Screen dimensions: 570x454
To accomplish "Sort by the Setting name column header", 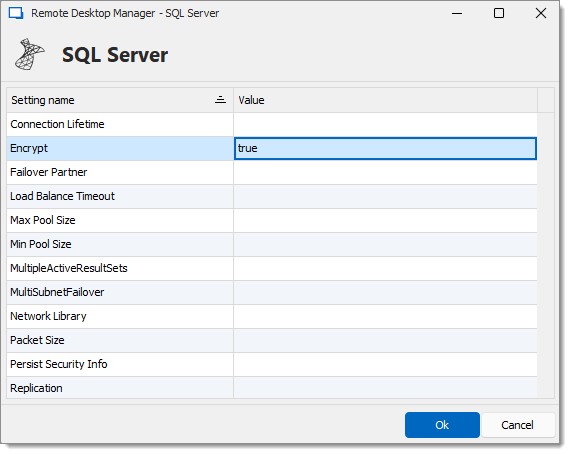I will pos(120,100).
